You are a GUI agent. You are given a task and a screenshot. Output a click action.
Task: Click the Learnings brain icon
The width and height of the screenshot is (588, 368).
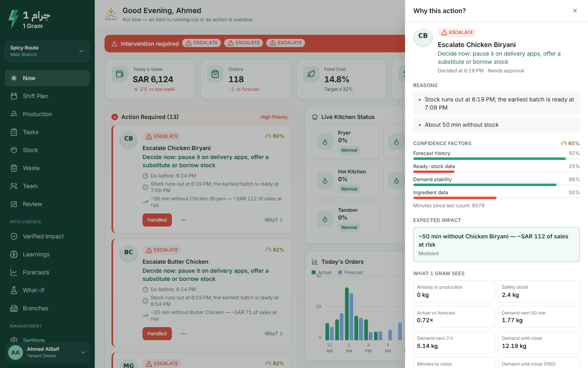14,254
